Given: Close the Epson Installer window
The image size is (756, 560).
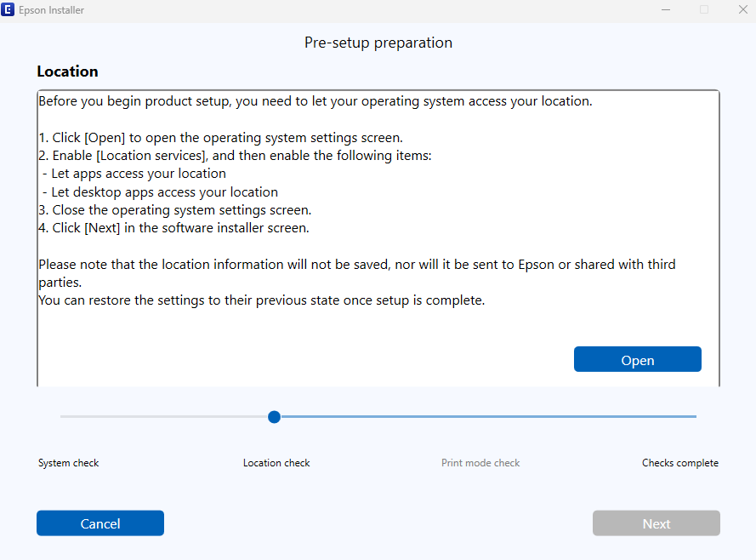Looking at the screenshot, I should 743,9.
